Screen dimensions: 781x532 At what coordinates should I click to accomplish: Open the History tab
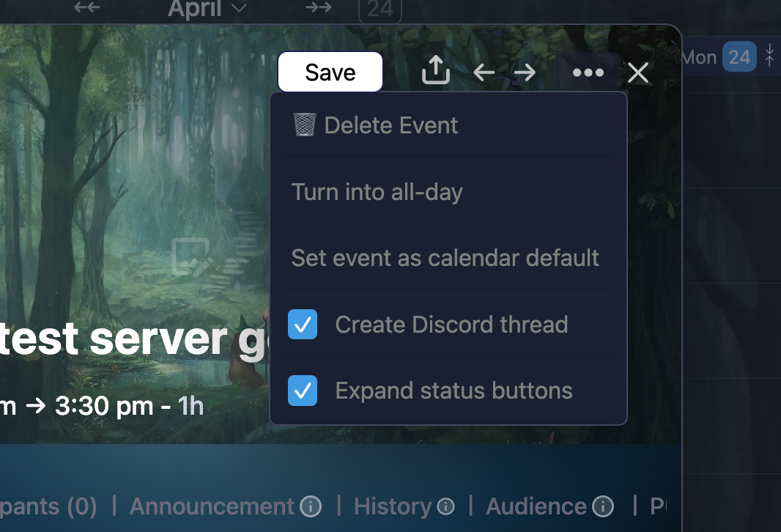point(393,506)
